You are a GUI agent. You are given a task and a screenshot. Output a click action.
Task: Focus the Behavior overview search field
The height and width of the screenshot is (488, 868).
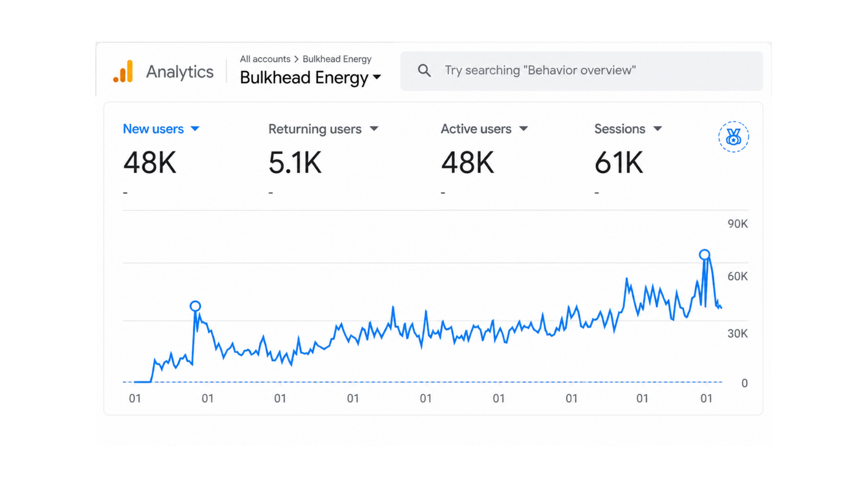pos(582,71)
